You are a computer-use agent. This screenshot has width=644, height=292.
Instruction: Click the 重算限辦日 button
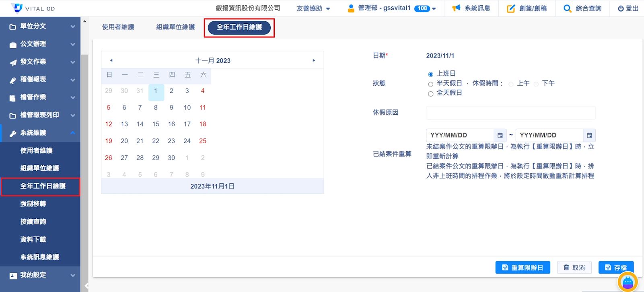[523, 267]
